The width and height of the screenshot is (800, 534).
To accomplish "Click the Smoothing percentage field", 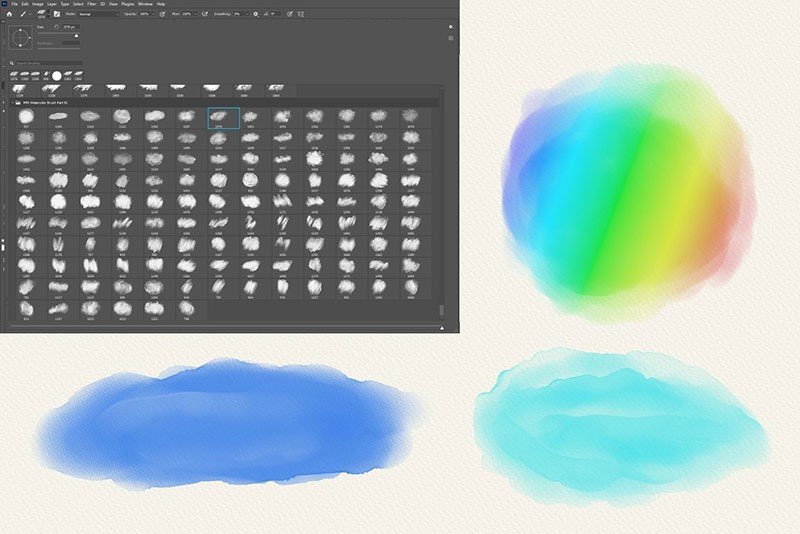I will point(238,14).
